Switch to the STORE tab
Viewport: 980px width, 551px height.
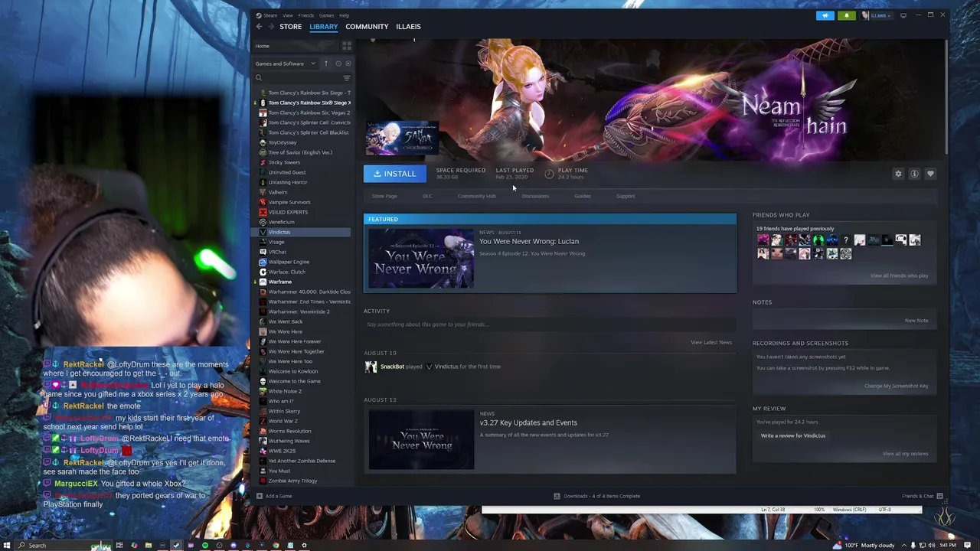point(290,27)
